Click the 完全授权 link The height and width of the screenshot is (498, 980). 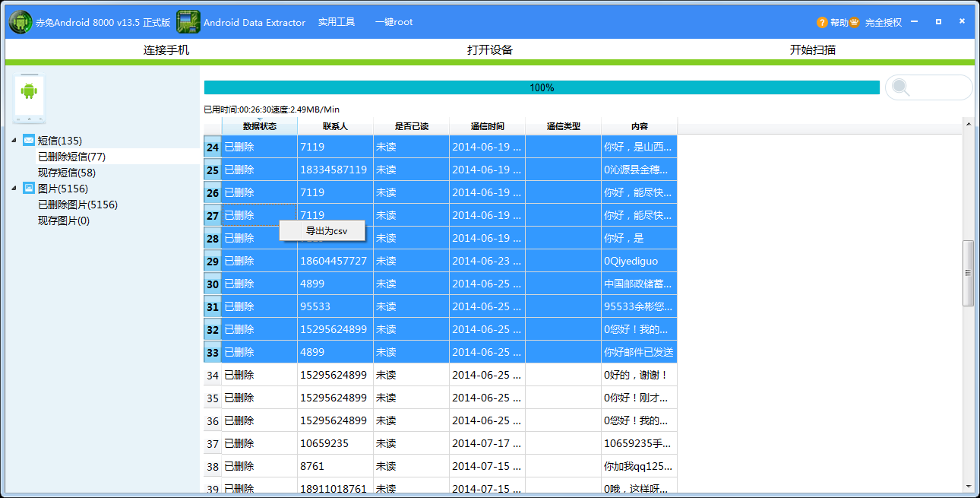point(883,23)
